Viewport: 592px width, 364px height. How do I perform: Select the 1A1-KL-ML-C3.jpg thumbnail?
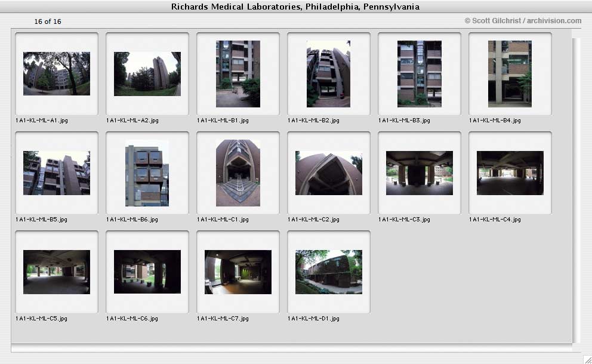point(419,173)
